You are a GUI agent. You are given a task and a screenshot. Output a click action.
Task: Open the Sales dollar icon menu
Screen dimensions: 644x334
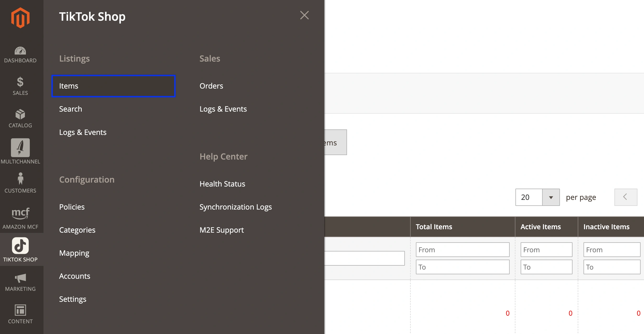[x=20, y=86]
